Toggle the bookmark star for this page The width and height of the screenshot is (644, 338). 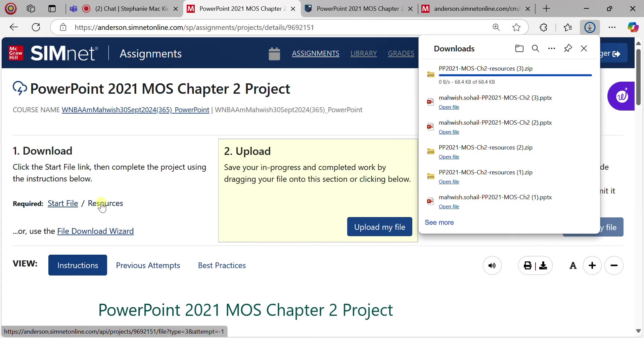516,27
